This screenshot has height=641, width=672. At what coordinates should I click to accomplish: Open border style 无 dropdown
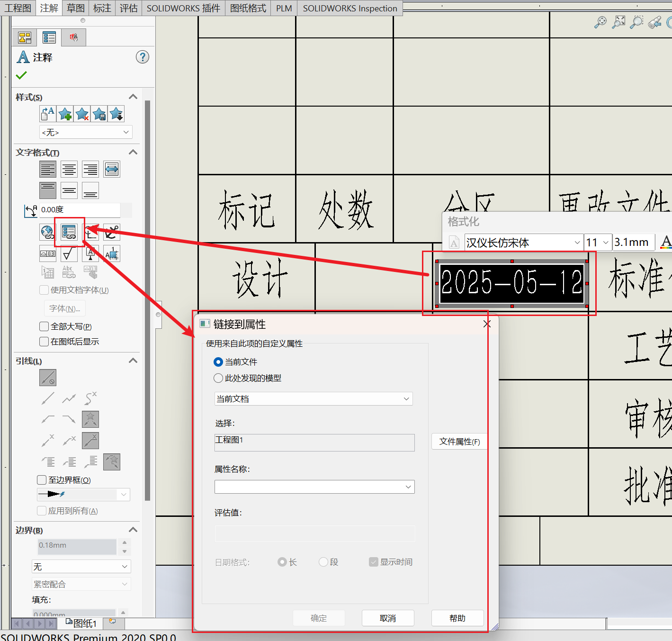pyautogui.click(x=81, y=567)
